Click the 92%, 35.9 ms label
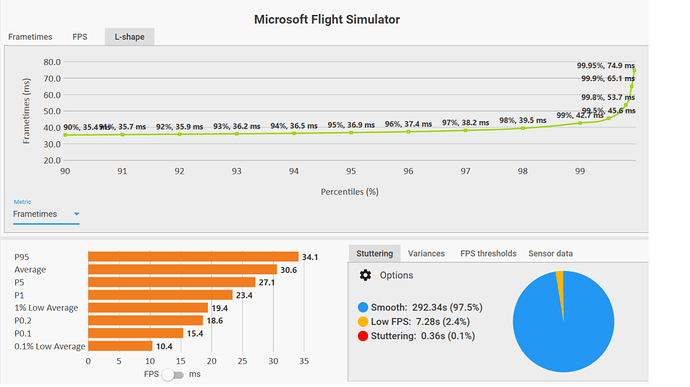 click(x=180, y=127)
